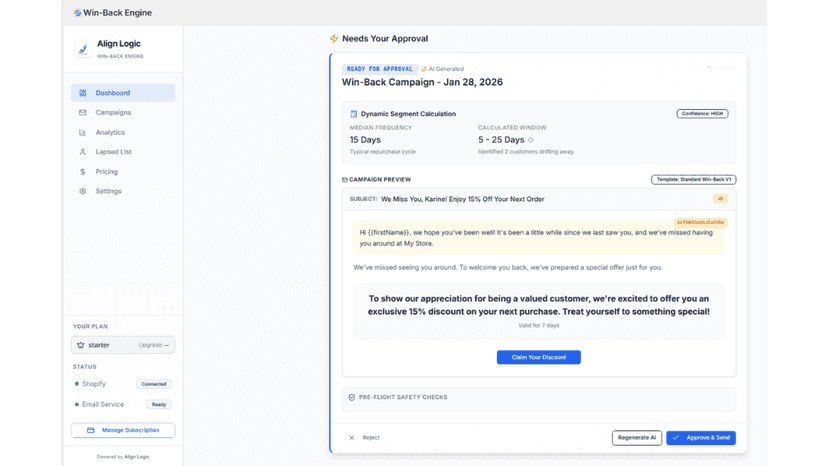Click the shield icon in Pre-Flight Safety Checks

pyautogui.click(x=352, y=397)
